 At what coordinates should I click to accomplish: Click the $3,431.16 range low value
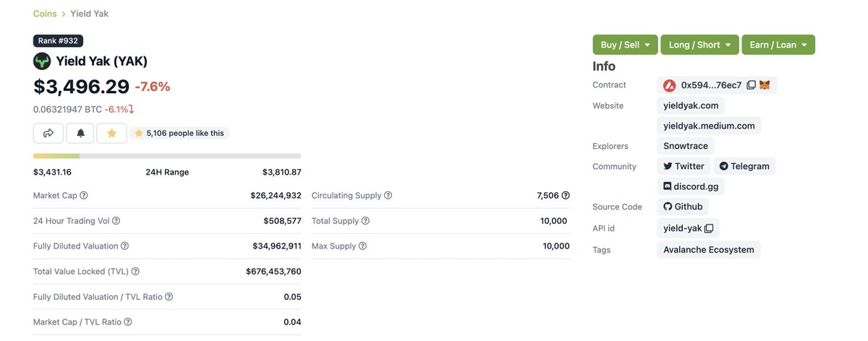(x=52, y=172)
